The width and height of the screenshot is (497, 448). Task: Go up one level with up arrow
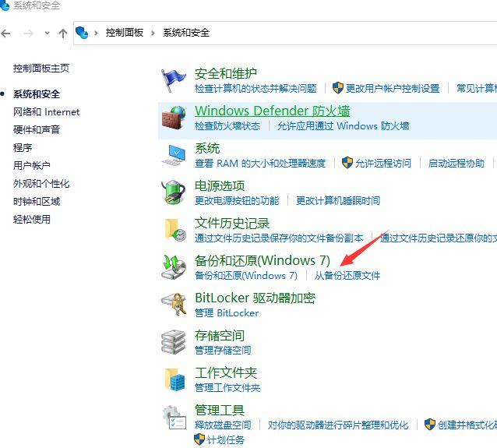pyautogui.click(x=63, y=34)
